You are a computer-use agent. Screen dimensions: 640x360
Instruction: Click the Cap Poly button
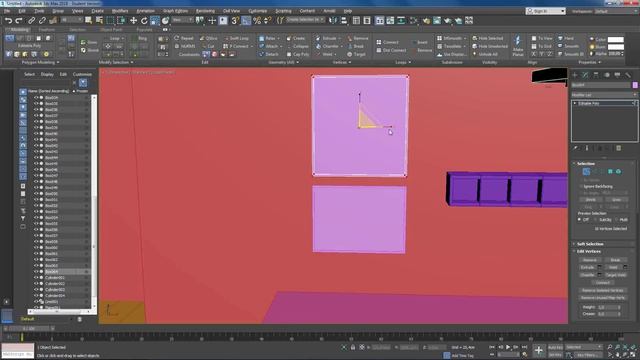point(298,54)
